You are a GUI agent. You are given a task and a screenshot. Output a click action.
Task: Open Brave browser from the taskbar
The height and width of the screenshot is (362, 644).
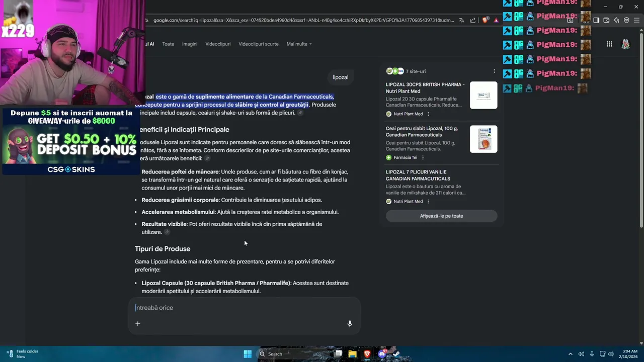click(x=367, y=354)
